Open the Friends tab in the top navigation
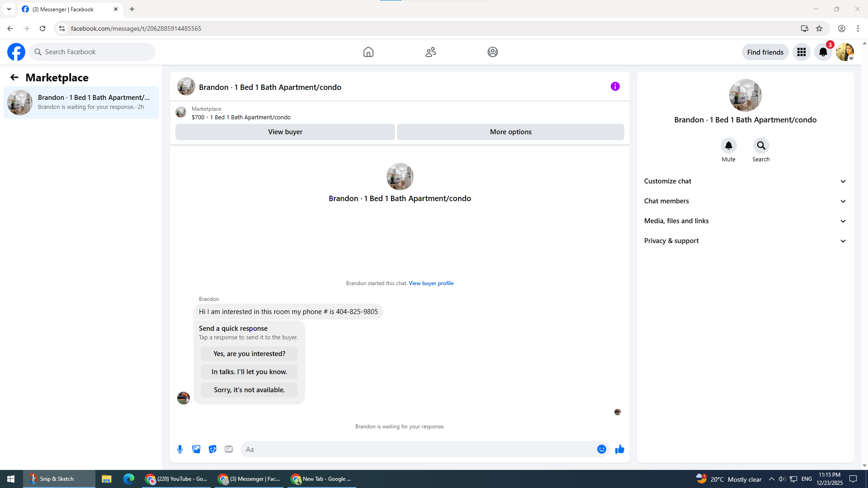 [x=430, y=52]
